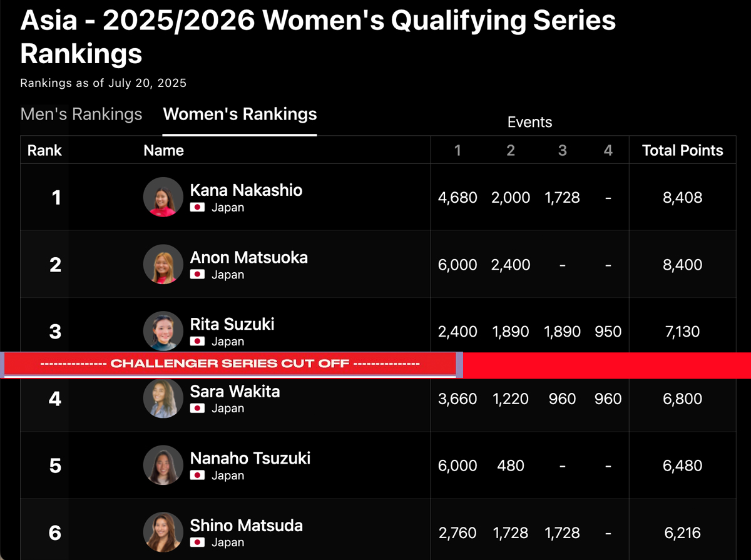Viewport: 751px width, 560px height.
Task: Click the Challenger Series Cut Off banner
Action: 230,364
